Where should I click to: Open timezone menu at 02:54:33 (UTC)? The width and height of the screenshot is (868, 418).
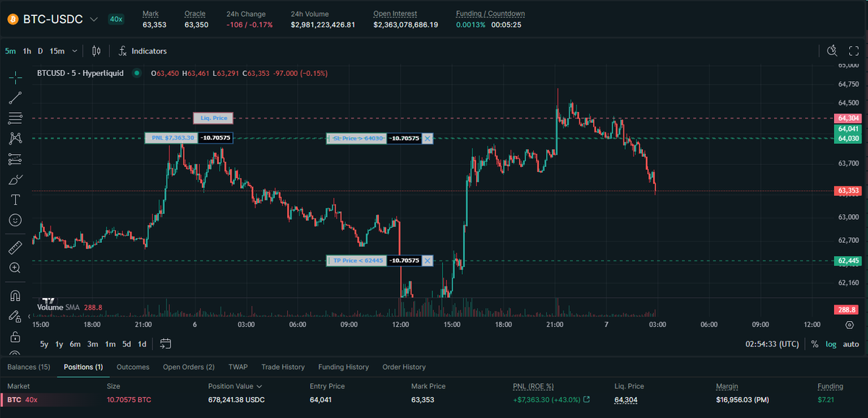pyautogui.click(x=773, y=344)
